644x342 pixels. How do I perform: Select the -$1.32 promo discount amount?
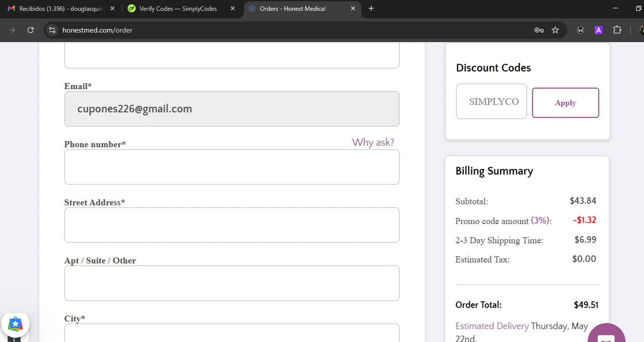tap(584, 220)
